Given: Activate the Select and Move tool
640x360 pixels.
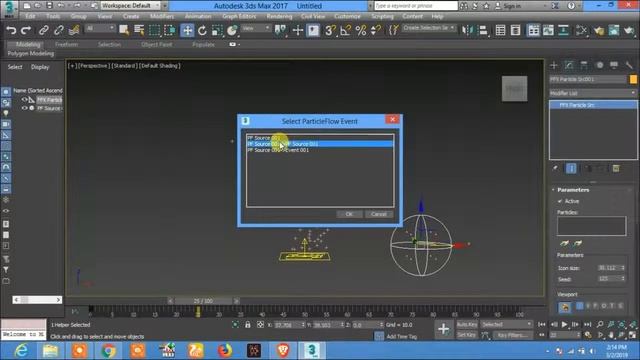Looking at the screenshot, I should click(187, 30).
